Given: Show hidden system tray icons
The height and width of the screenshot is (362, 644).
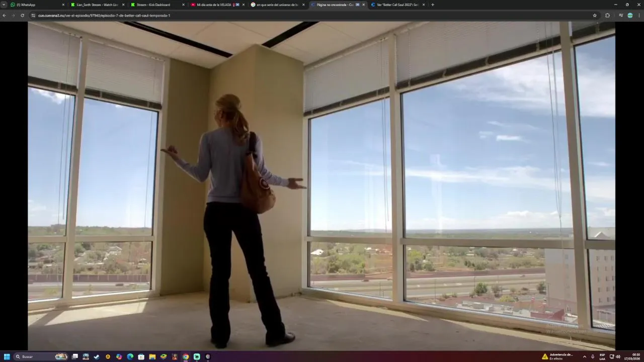Looking at the screenshot, I should (x=584, y=356).
